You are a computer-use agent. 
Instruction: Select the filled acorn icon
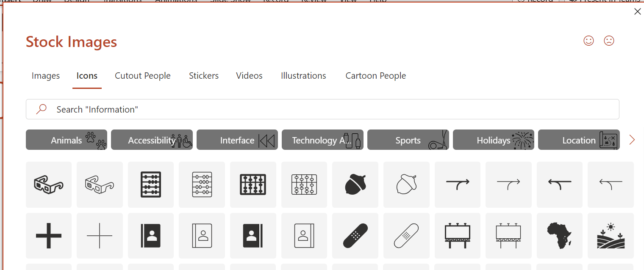pyautogui.click(x=355, y=185)
